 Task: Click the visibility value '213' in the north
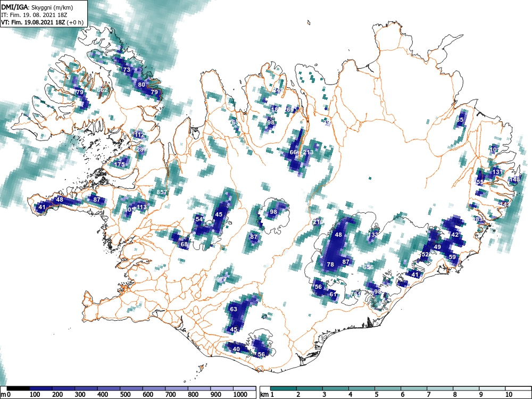click(308, 152)
